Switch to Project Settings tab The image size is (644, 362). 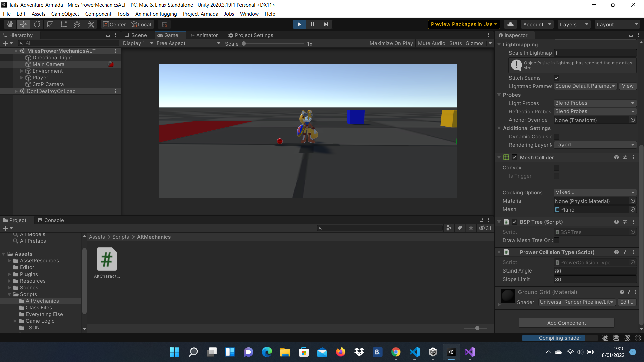click(x=251, y=35)
